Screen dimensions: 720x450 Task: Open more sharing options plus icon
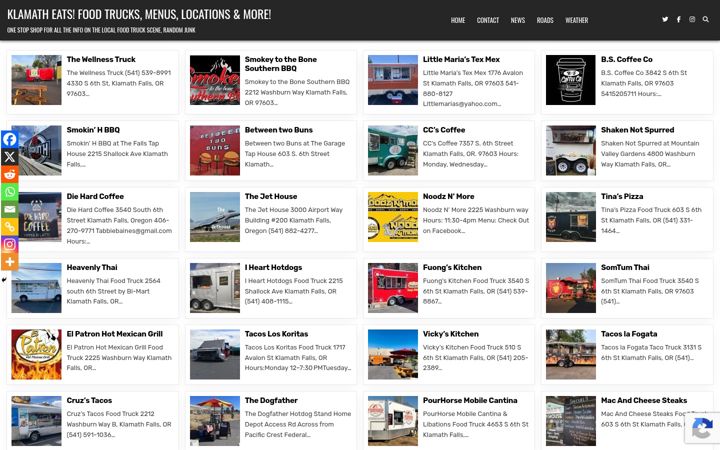10,261
